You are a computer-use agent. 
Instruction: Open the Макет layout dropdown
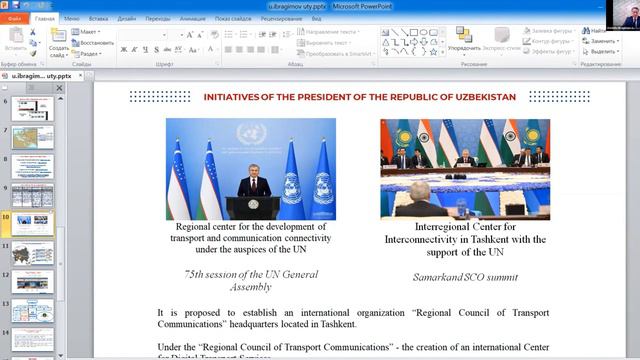click(86, 32)
